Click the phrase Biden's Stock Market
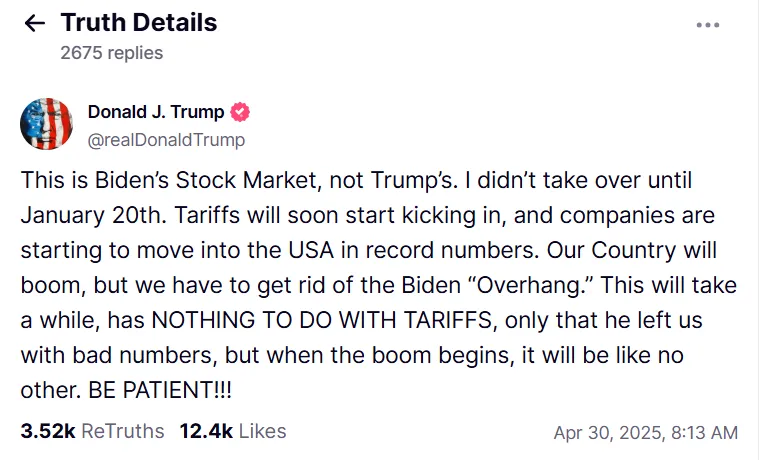This screenshot has height=460, width=760. pyautogui.click(x=206, y=180)
